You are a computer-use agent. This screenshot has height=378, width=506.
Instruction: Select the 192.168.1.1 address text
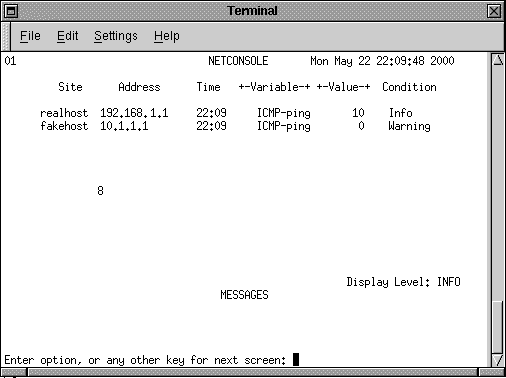134,113
